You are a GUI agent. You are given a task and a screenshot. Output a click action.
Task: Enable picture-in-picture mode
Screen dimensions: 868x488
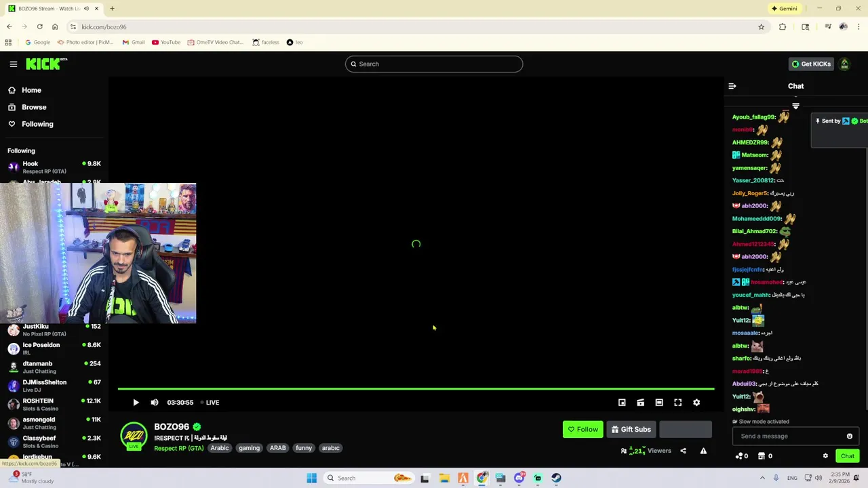622,403
